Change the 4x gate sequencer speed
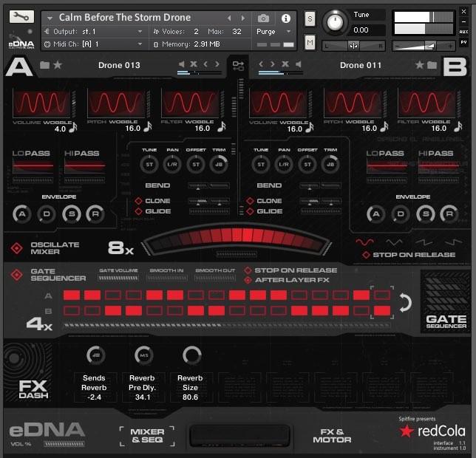The width and height of the screenshot is (476, 458). pyautogui.click(x=39, y=324)
